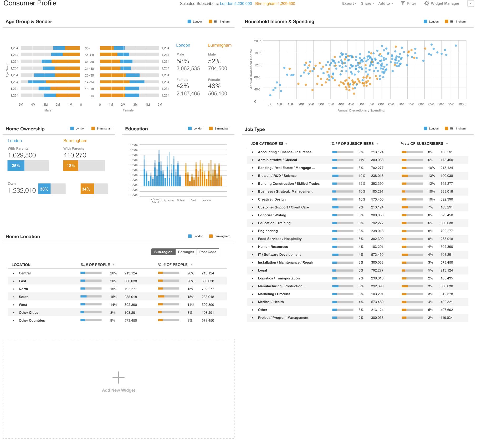Click top-right corner dropdown arrow box

pyautogui.click(x=470, y=3)
